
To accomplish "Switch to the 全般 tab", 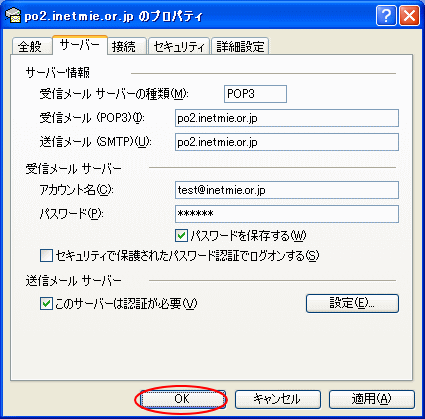I will pyautogui.click(x=32, y=46).
